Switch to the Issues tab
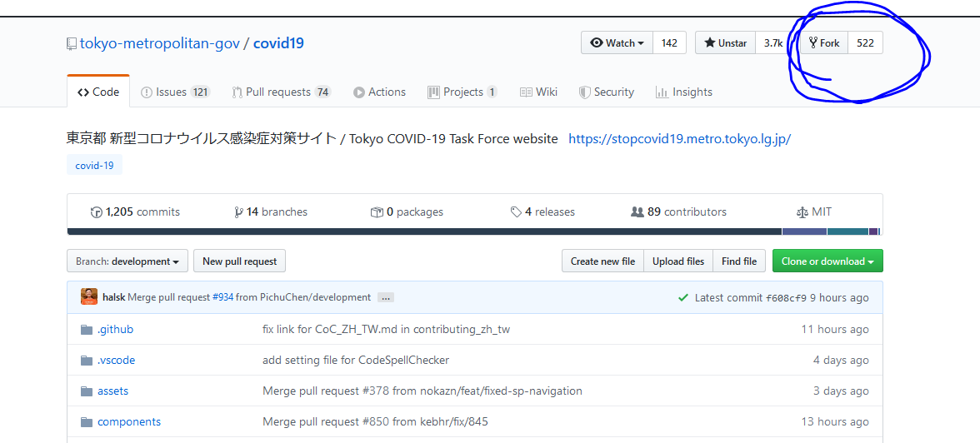Screen dimensions: 980x443 tap(175, 92)
